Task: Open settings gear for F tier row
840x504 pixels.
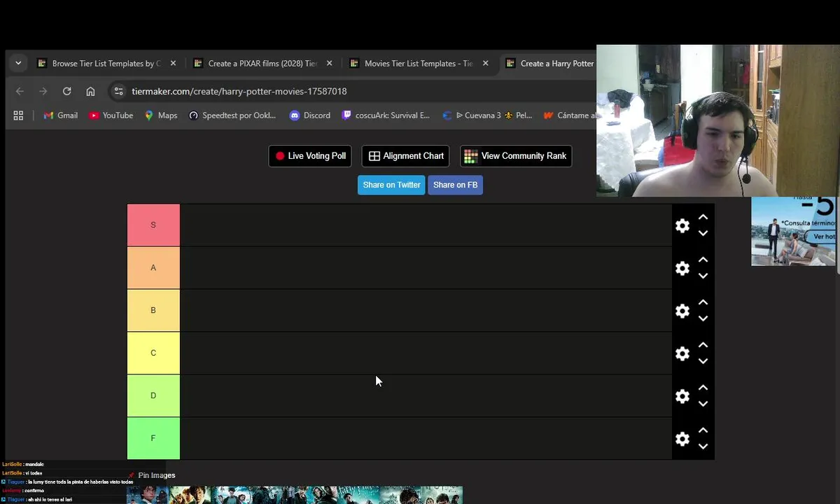Action: 682,439
